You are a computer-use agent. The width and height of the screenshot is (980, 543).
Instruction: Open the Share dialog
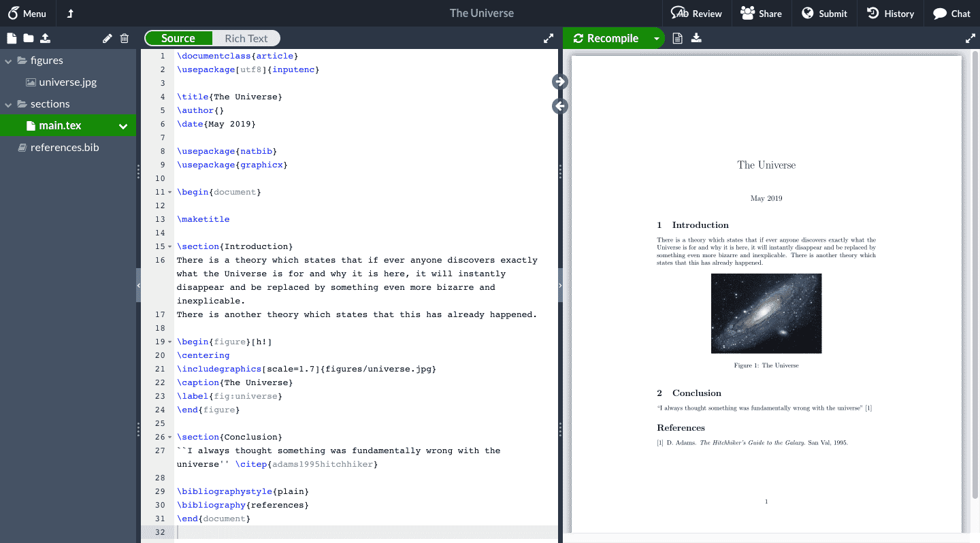point(762,13)
